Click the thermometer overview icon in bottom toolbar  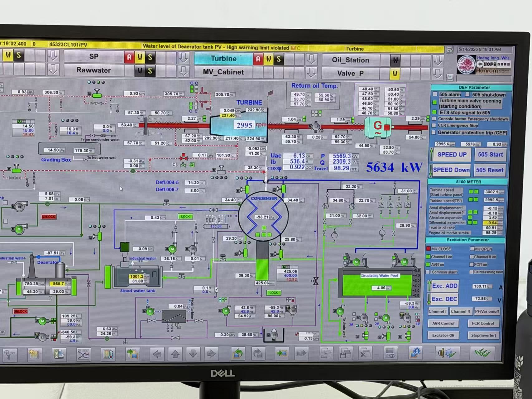pyautogui.click(x=108, y=354)
